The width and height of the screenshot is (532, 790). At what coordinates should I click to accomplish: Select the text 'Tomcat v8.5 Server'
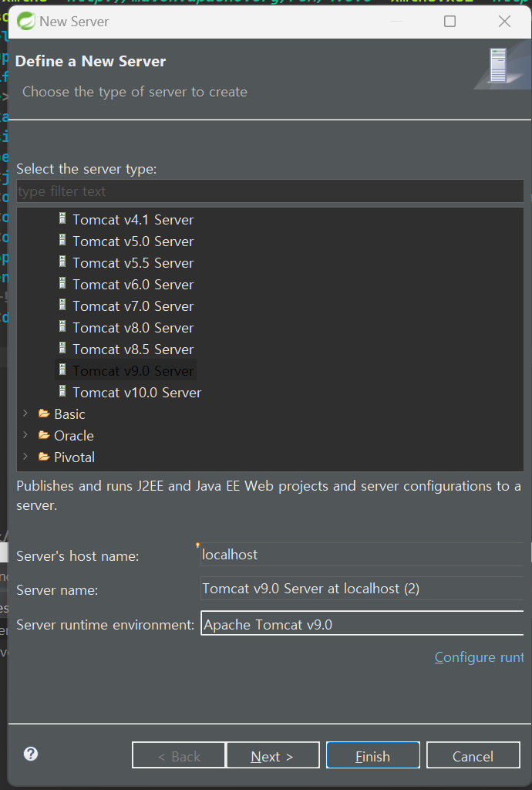tap(133, 349)
